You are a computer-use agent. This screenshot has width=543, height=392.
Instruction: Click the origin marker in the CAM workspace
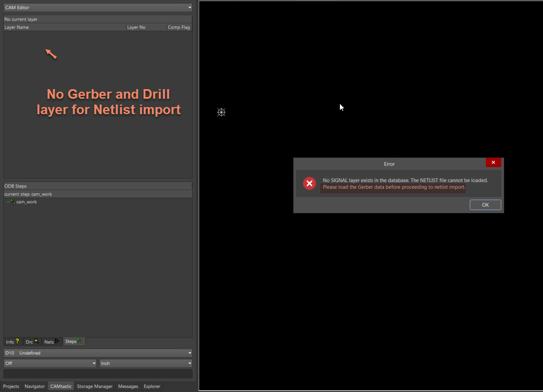pyautogui.click(x=221, y=112)
